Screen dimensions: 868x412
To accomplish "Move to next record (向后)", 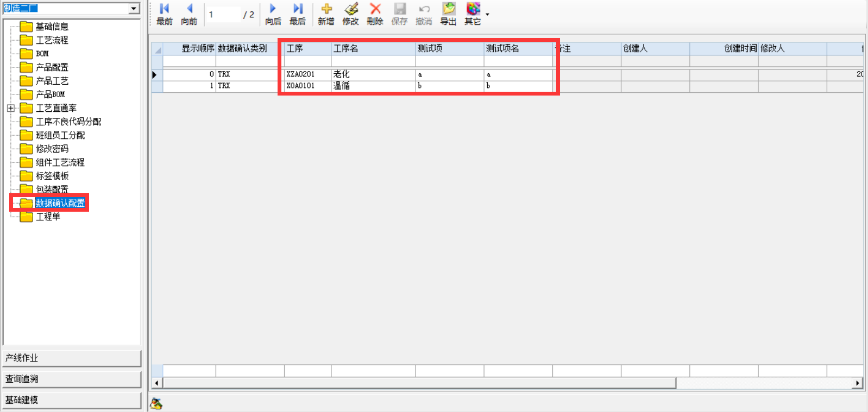I will click(273, 14).
